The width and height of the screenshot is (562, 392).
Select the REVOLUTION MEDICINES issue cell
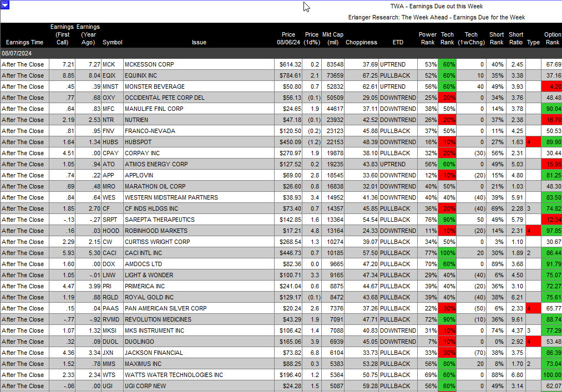(199, 320)
